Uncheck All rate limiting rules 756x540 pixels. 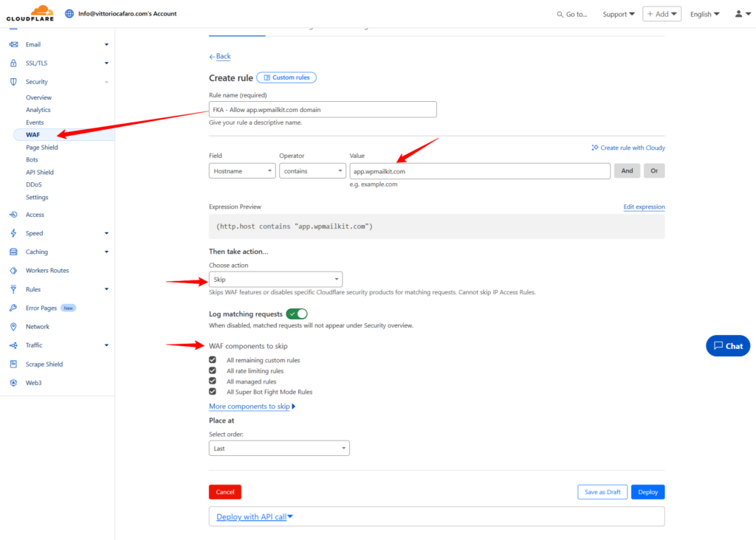[213, 370]
